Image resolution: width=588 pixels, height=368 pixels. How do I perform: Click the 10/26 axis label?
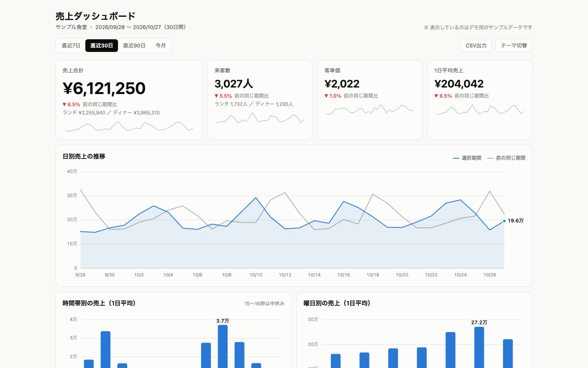(x=490, y=275)
